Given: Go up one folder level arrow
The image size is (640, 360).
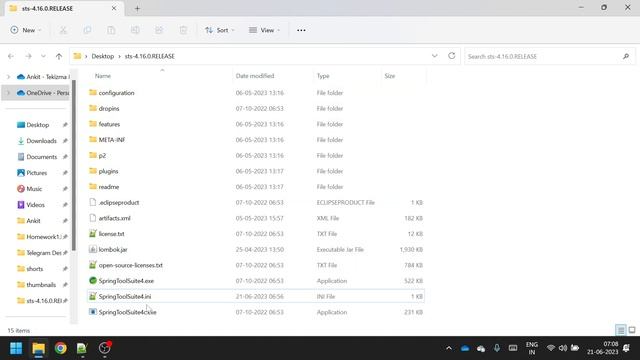Looking at the screenshot, I should point(59,56).
